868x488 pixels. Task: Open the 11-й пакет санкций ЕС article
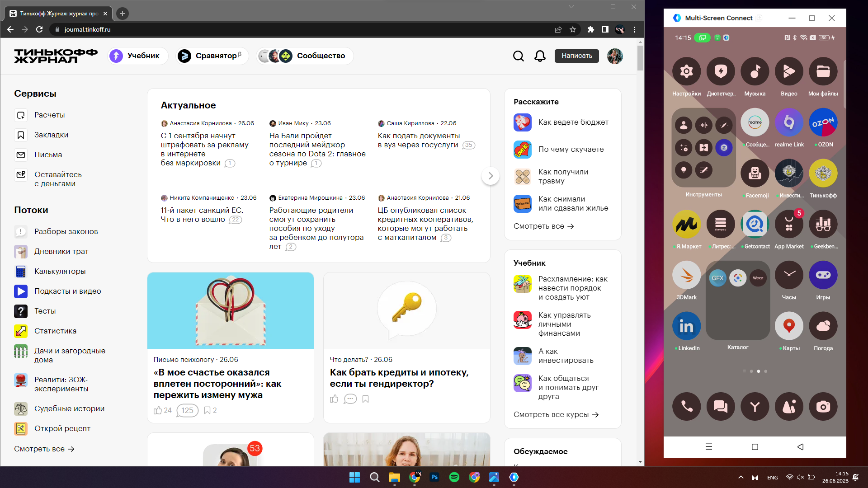point(202,215)
